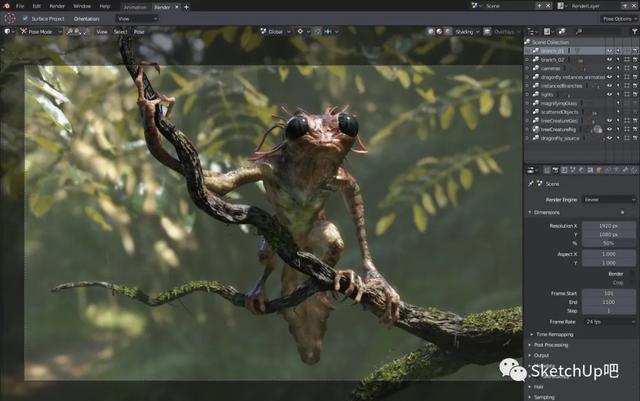The width and height of the screenshot is (640, 401).
Task: Select Scene Collection in outliner
Action: 550,42
